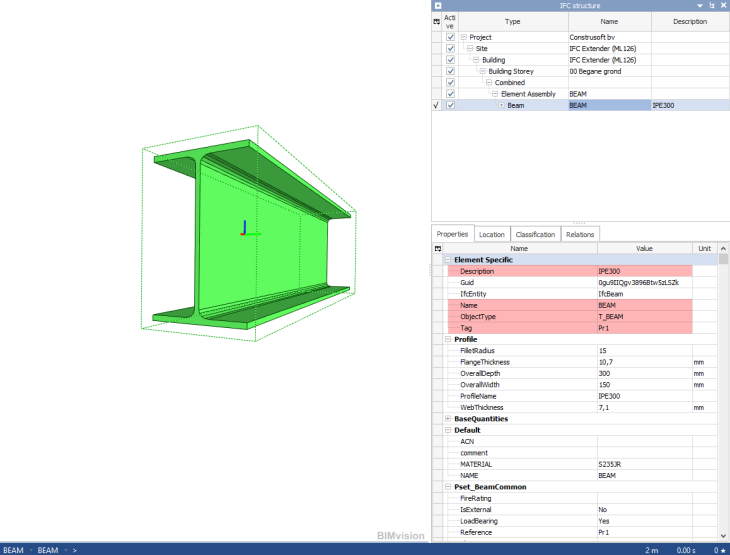Collapse the Default property group
Viewport: 730px width, 555px height.
[448, 430]
